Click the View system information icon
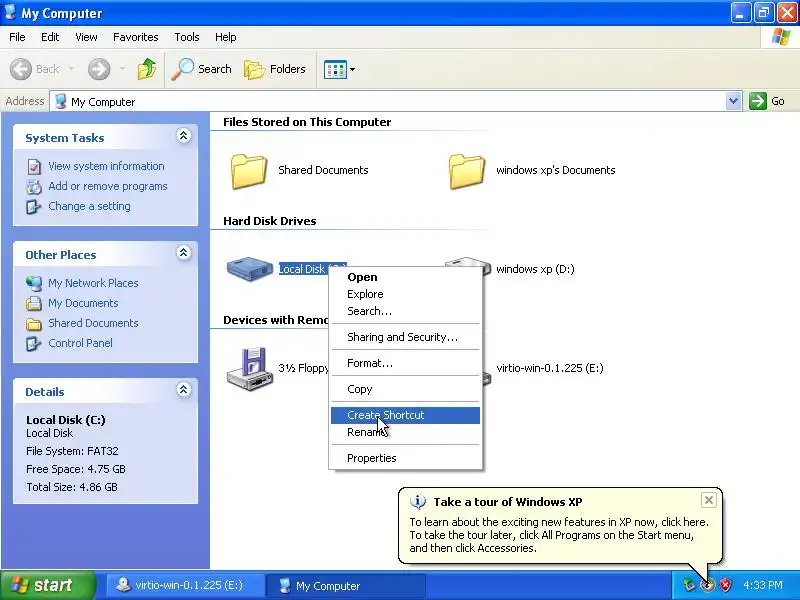Image resolution: width=800 pixels, height=600 pixels. click(34, 166)
